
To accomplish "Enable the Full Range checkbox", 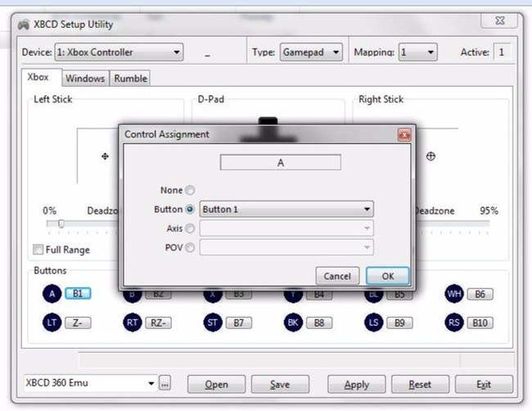I will coord(38,250).
